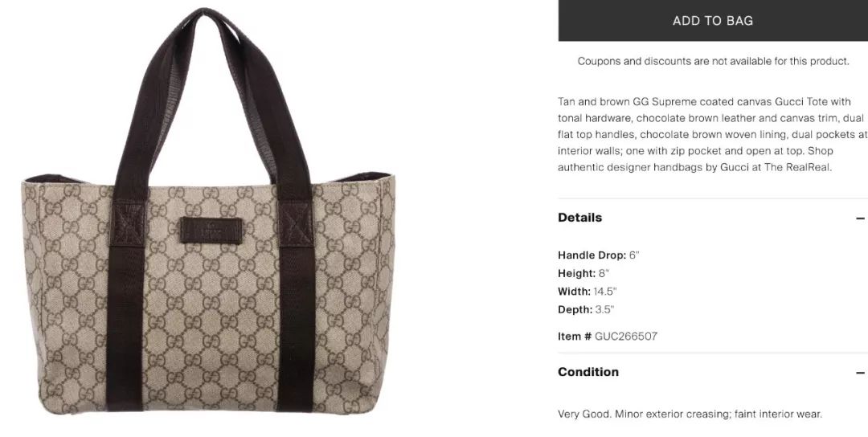Click the coupons and discounts notice
The image size is (868, 437).
tap(713, 61)
